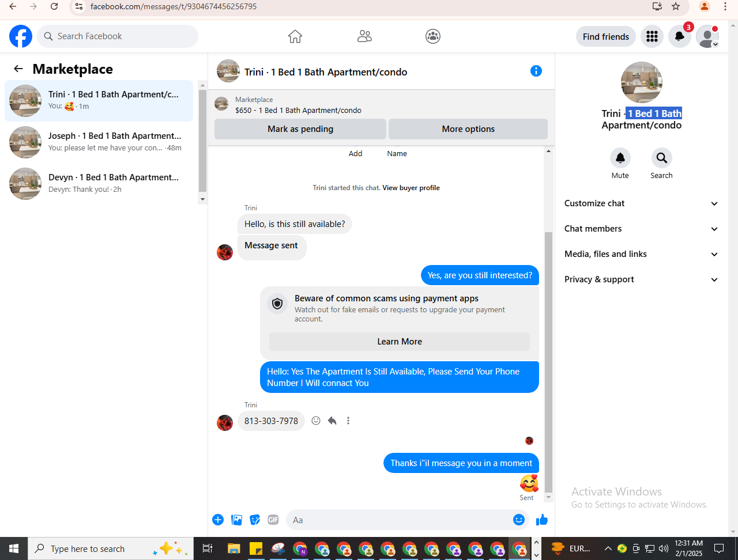Open the GIF picker in composer
Screen dimensions: 738x560
point(273,520)
